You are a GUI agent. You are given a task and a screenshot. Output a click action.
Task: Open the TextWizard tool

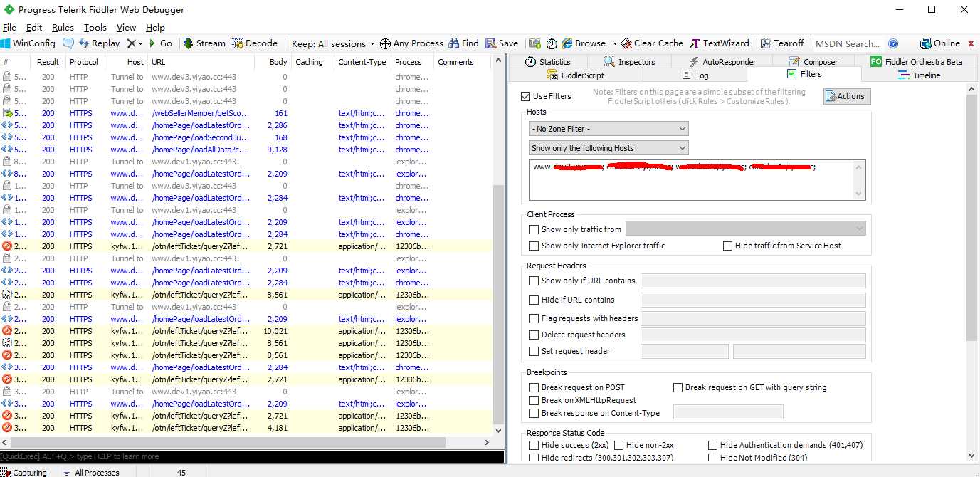[x=719, y=43]
